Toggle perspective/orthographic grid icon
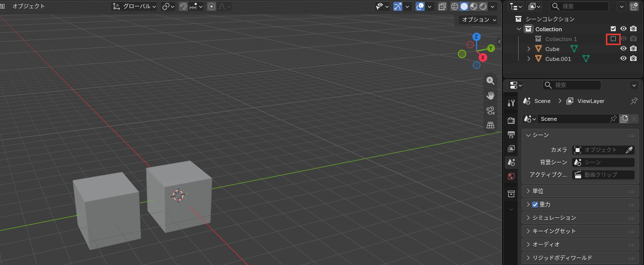644x265 pixels. click(x=490, y=125)
